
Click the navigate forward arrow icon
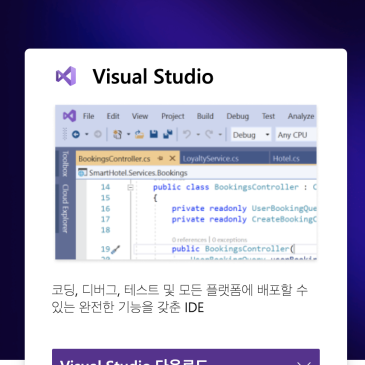pyautogui.click(x=98, y=134)
